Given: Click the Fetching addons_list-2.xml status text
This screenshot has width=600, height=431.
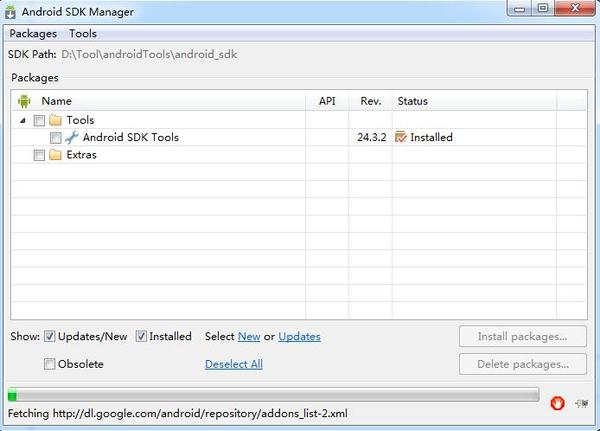Looking at the screenshot, I should click(178, 413).
